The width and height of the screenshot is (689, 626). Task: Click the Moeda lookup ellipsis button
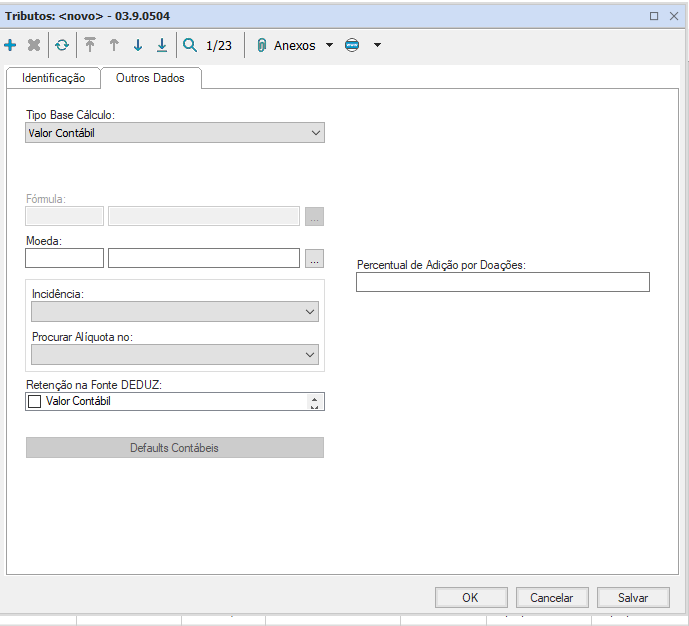[x=314, y=258]
